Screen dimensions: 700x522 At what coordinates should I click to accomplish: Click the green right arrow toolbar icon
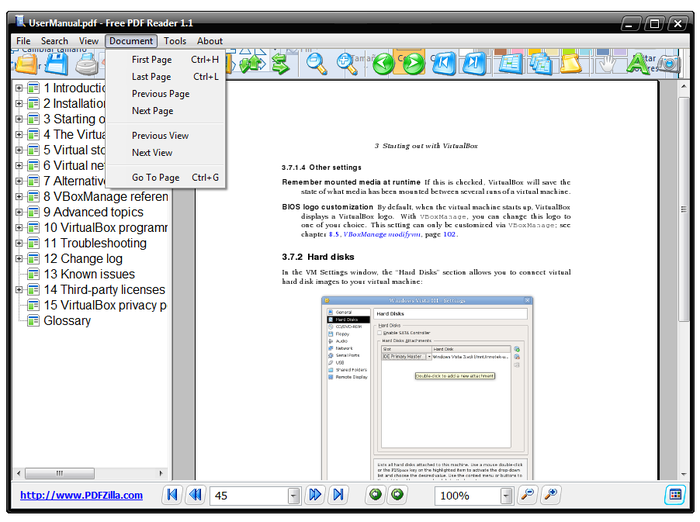pyautogui.click(x=414, y=63)
